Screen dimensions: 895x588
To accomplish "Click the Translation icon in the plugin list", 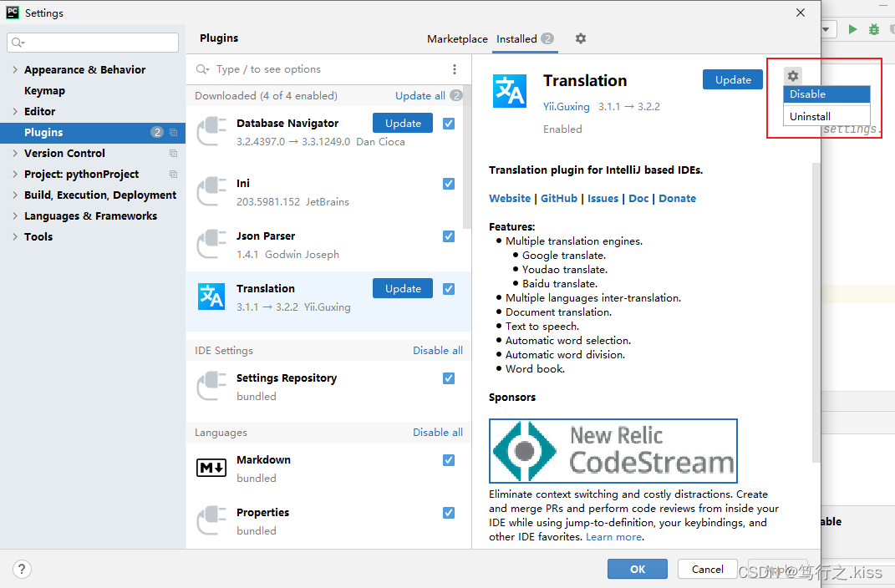I will point(211,297).
